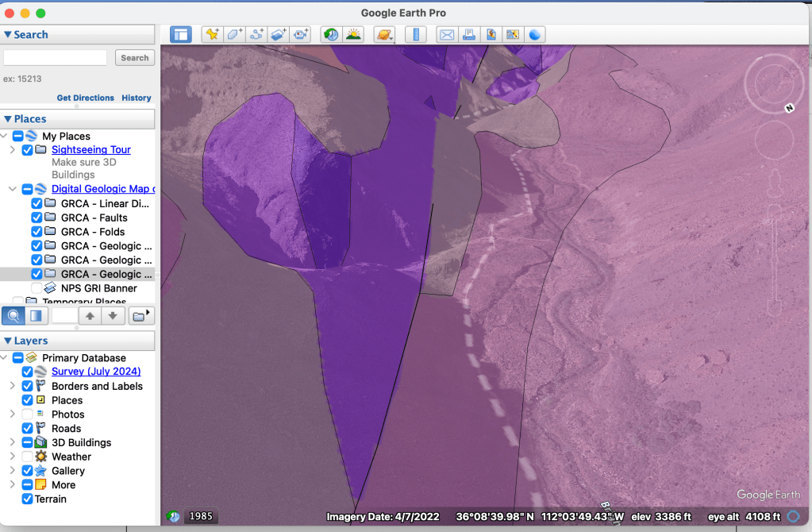Disable the Terrain layer checkbox
812x532 pixels.
[x=28, y=499]
